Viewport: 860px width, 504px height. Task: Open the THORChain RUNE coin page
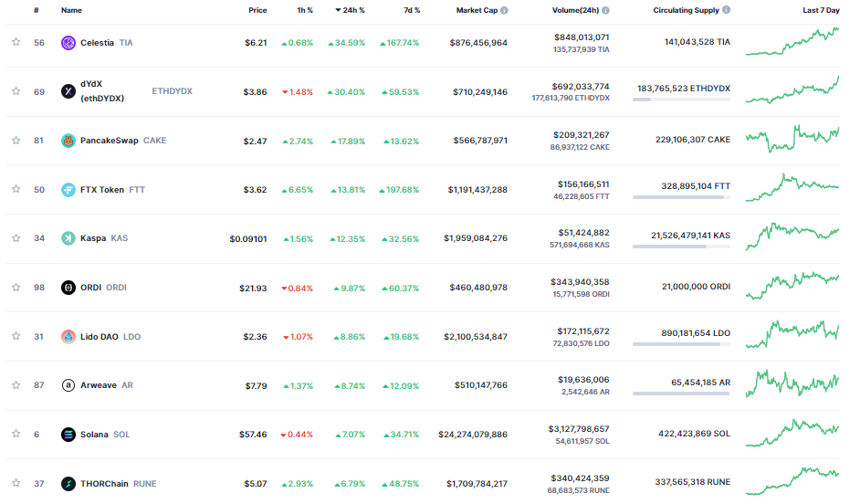[119, 484]
